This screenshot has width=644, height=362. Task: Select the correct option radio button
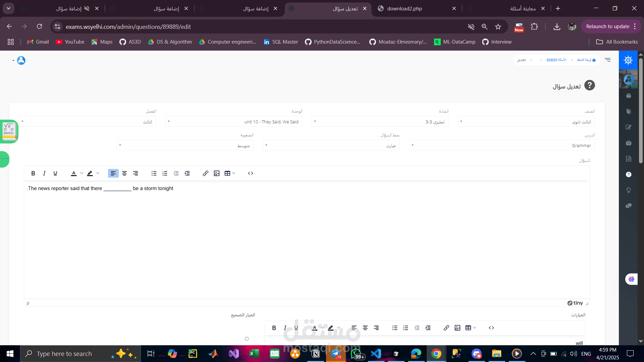tap(247, 339)
